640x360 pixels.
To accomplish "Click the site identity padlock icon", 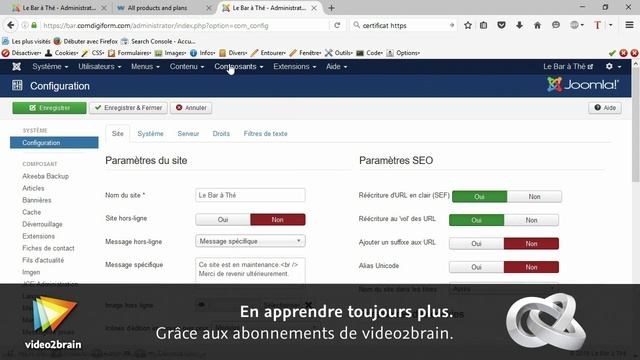I will click(x=34, y=25).
